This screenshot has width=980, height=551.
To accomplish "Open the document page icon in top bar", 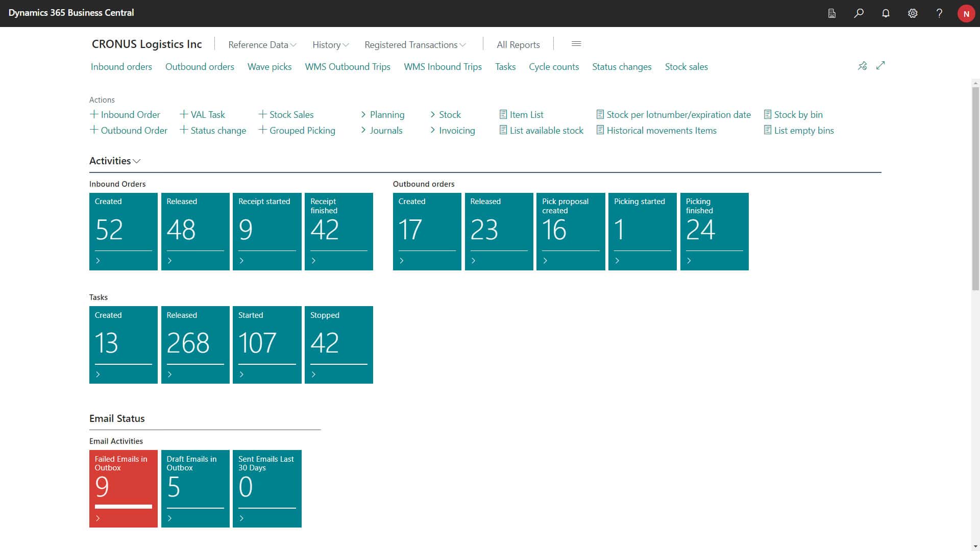I will (831, 13).
